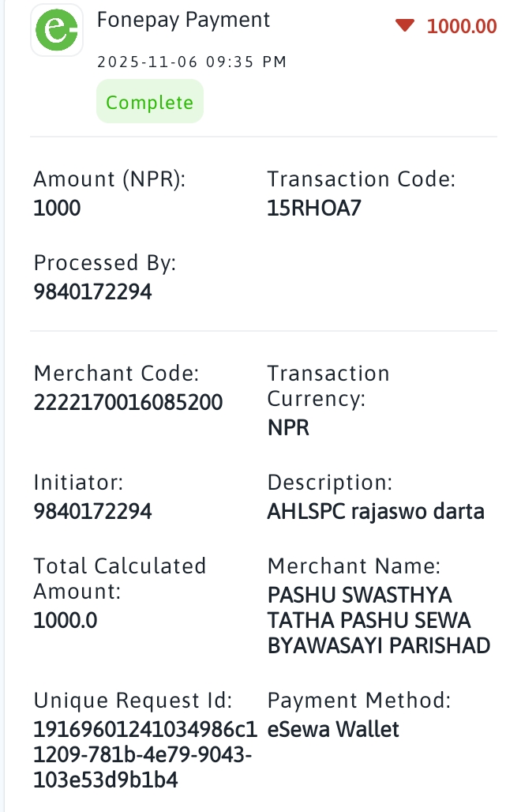521x812 pixels.
Task: Select merchant code 2222170016085200
Action: coord(129,402)
